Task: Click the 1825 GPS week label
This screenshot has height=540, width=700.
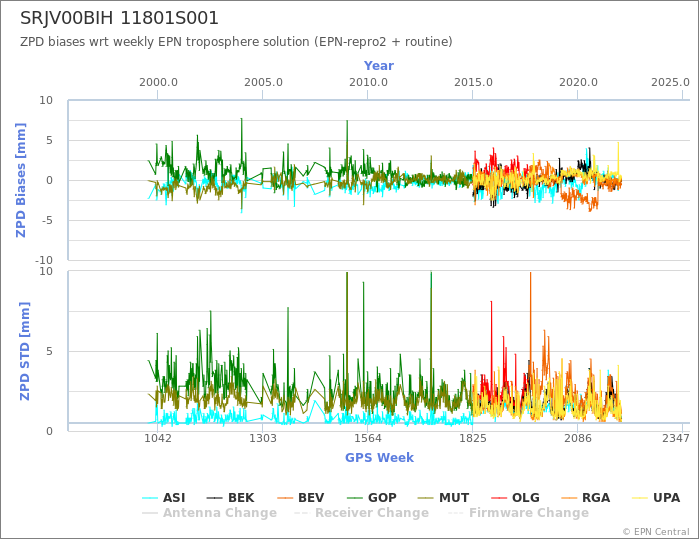Action: [x=473, y=438]
